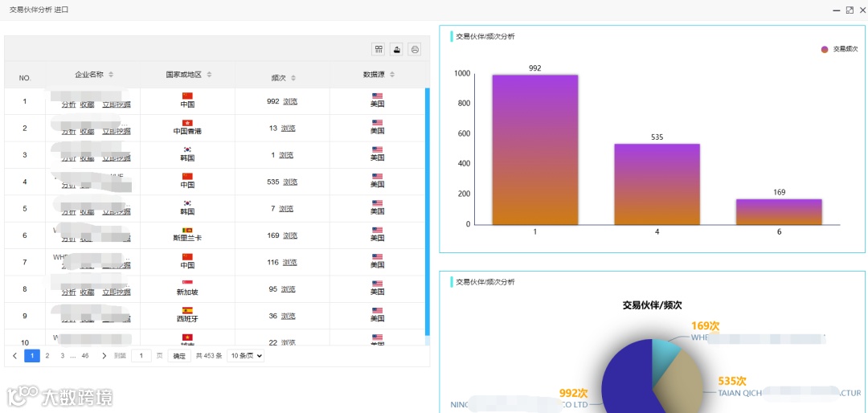Click the Spain flag in row 9
The image size is (868, 413).
point(187,310)
